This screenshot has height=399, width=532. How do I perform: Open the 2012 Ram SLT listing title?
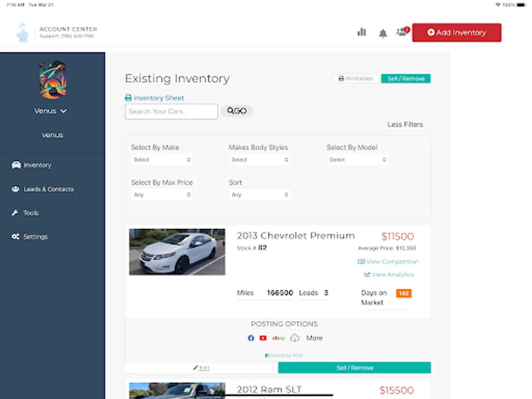tap(269, 389)
